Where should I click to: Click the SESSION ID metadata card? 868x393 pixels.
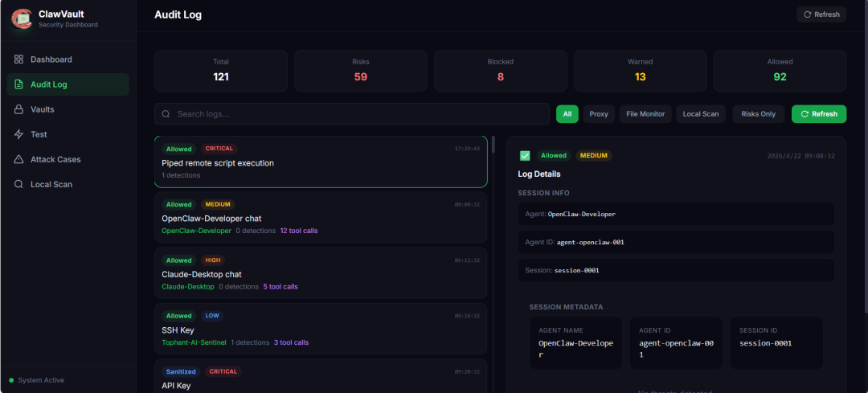pos(776,342)
